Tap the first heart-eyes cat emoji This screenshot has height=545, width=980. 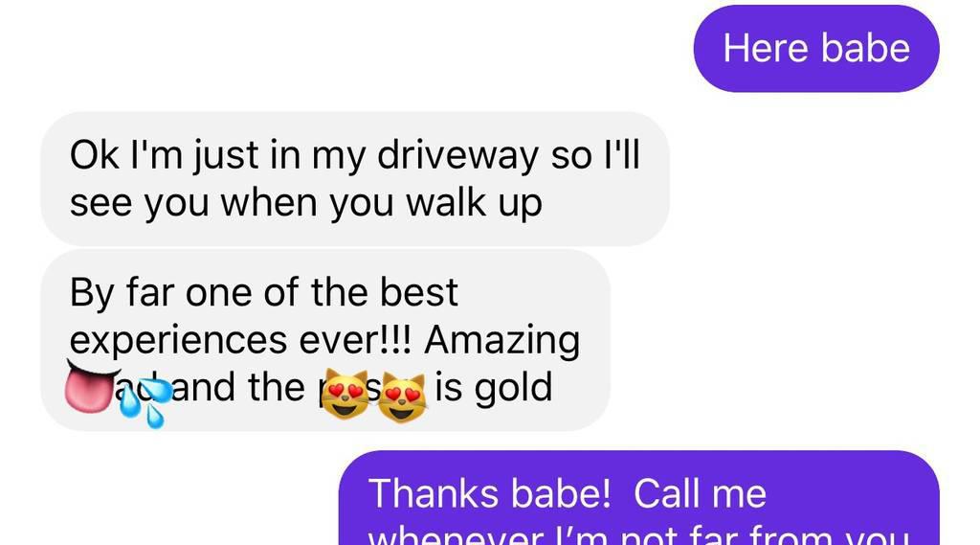[x=345, y=394]
